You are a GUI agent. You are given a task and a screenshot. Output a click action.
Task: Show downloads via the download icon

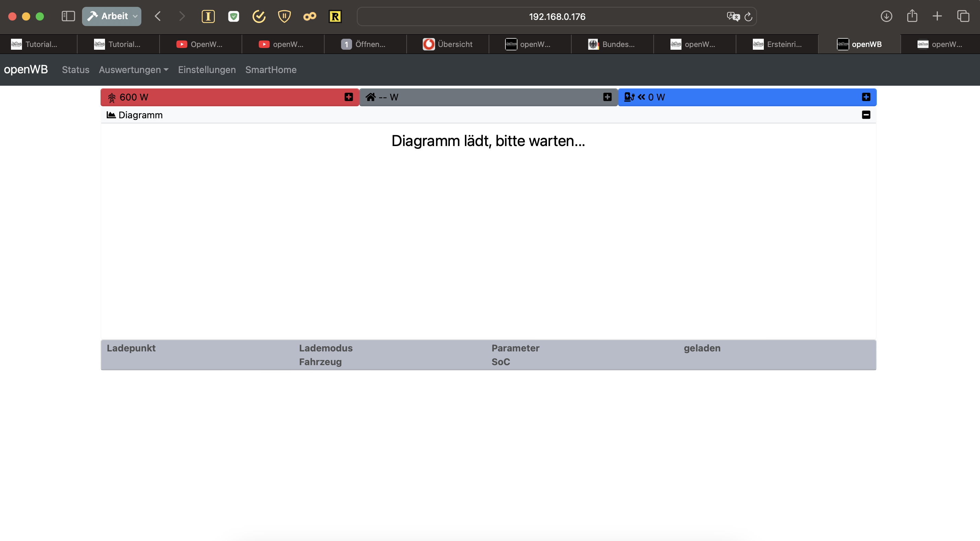886,16
